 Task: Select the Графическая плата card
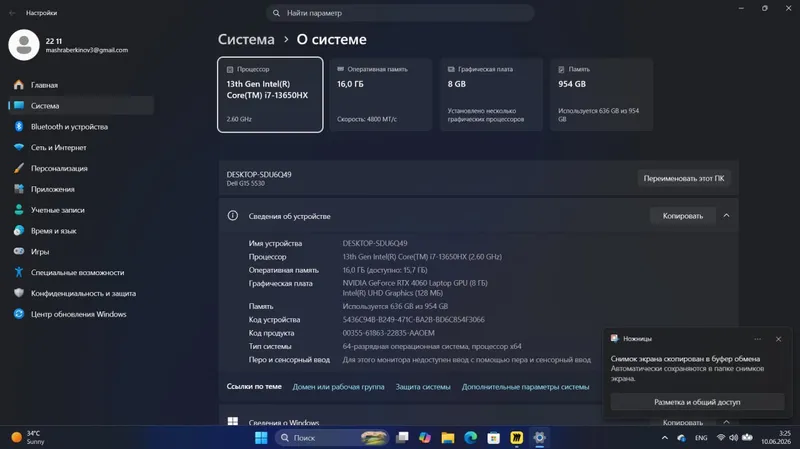(491, 94)
